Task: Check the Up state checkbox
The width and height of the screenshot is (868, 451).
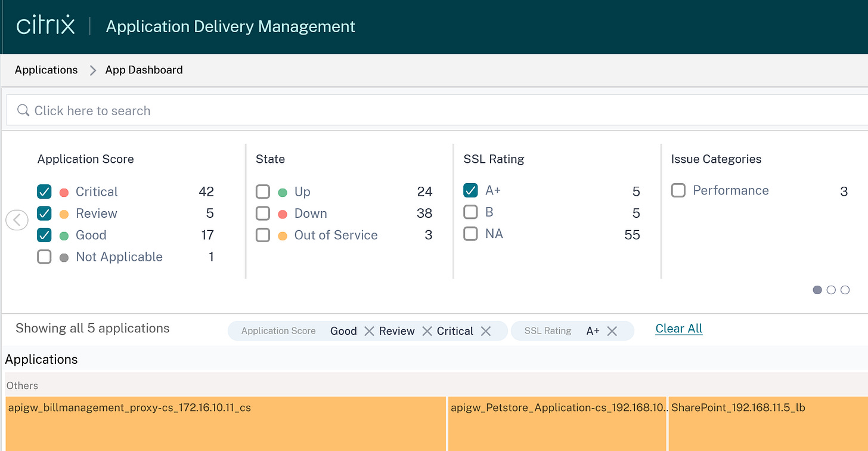Action: 263,191
